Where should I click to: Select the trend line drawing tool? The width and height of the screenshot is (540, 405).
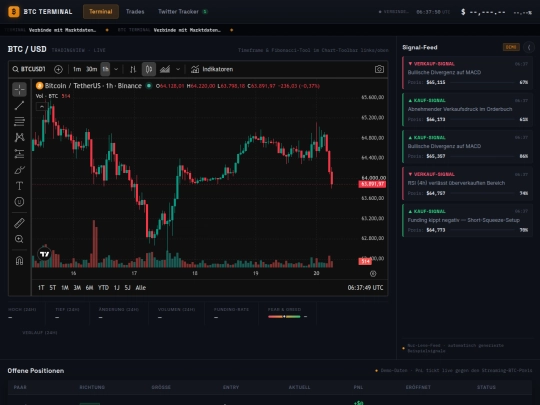(x=19, y=105)
